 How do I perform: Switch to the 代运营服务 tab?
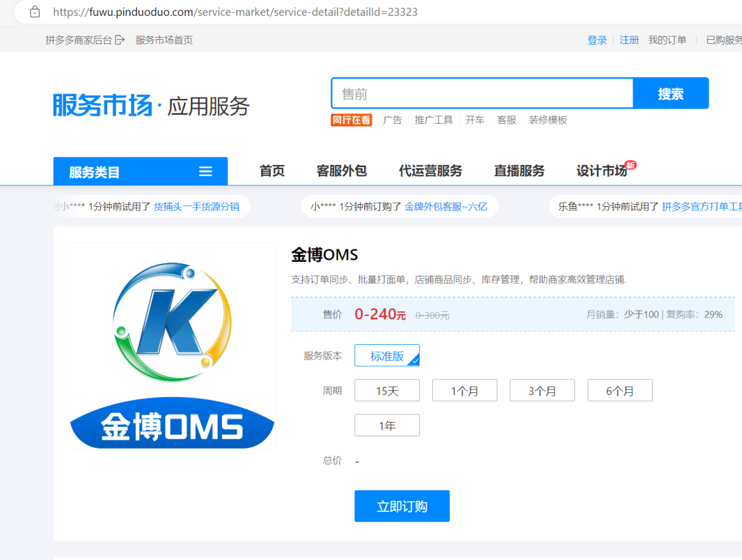click(431, 171)
